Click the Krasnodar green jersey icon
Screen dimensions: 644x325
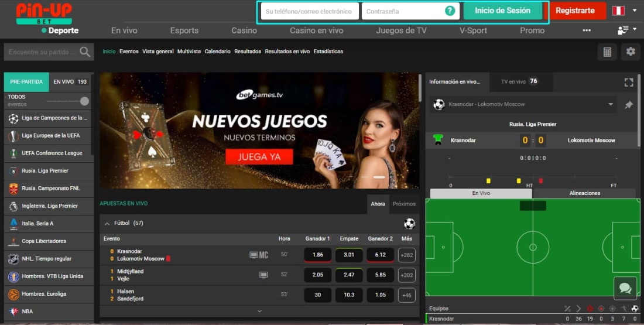(439, 140)
